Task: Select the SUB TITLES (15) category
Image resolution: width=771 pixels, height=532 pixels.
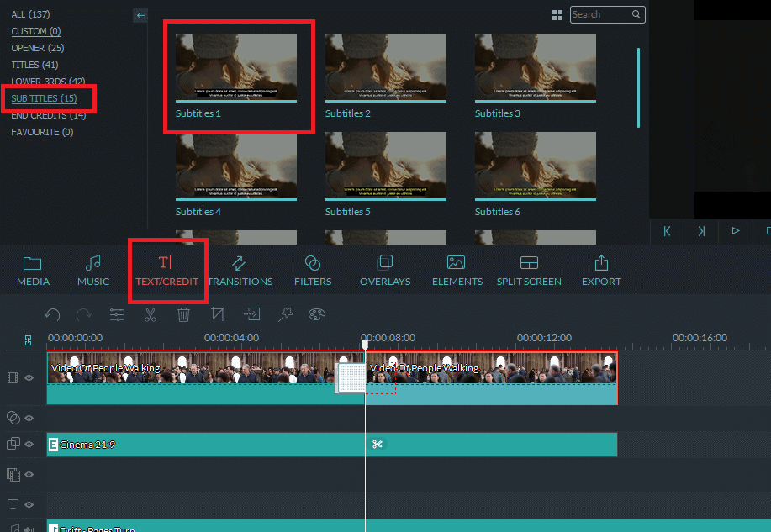Action: 44,98
